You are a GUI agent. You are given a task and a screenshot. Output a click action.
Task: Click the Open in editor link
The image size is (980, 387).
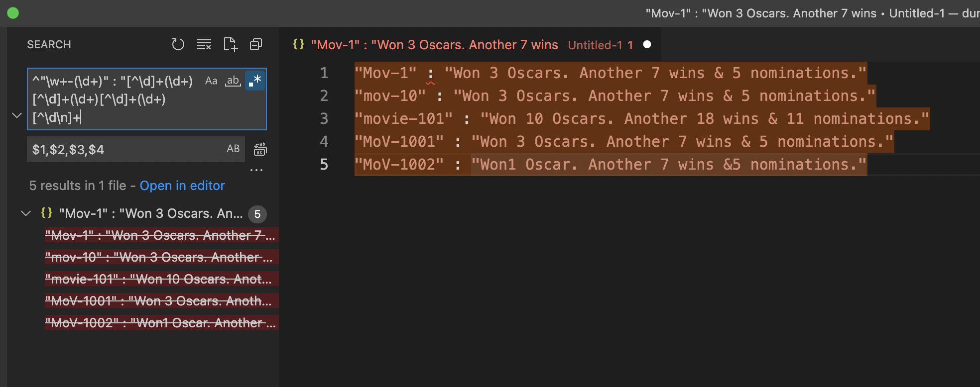tap(182, 186)
